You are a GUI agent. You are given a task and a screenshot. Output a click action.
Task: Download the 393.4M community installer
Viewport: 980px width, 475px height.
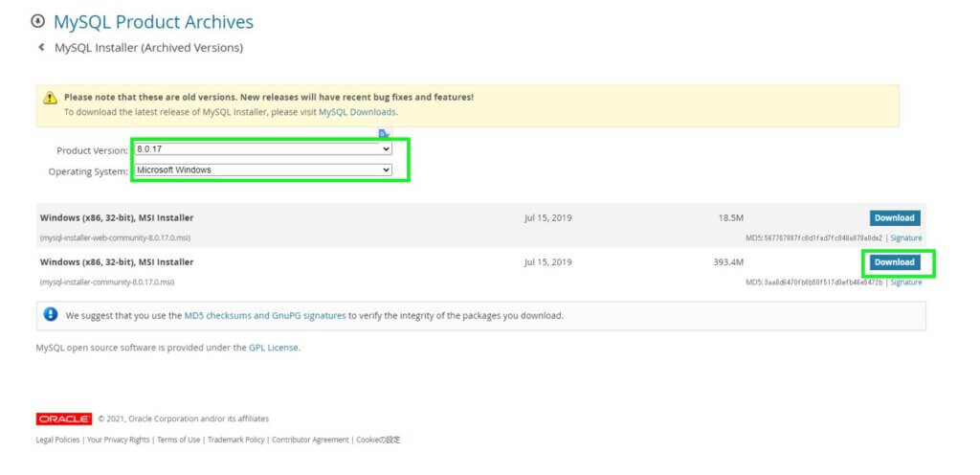click(x=895, y=262)
